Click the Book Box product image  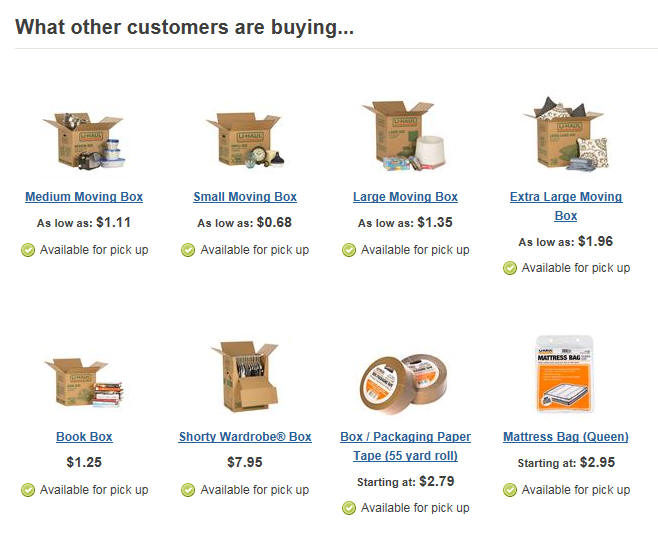(x=84, y=382)
